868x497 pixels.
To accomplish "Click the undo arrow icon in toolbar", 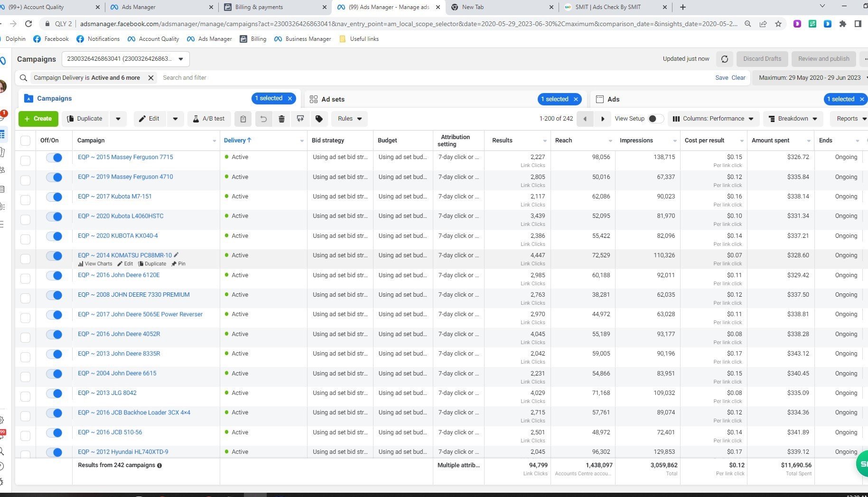I will (263, 119).
